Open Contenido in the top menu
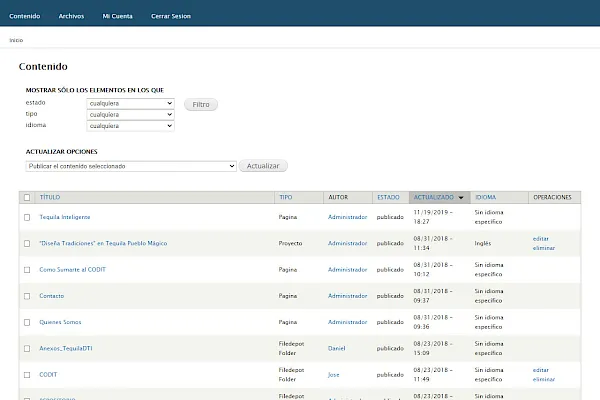The width and height of the screenshot is (600, 400). pos(24,16)
